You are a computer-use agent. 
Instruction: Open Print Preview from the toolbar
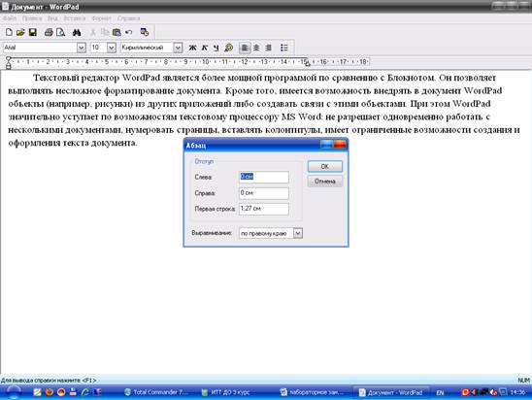pos(61,32)
